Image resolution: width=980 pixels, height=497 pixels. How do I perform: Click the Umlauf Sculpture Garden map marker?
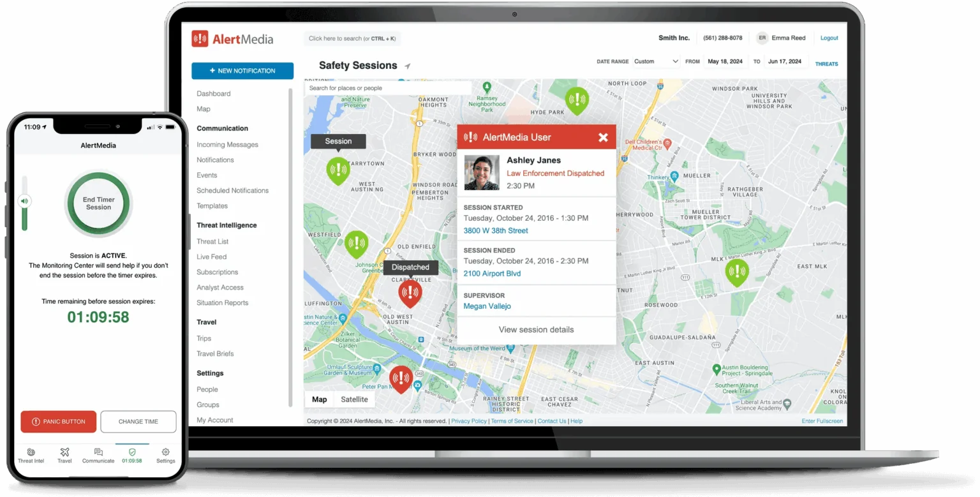point(378,369)
